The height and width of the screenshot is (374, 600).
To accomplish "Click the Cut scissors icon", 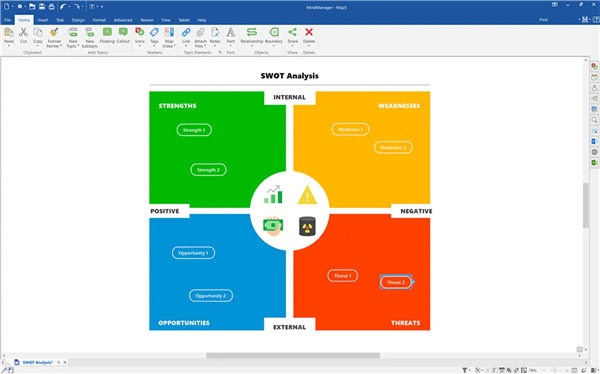I will tap(23, 33).
